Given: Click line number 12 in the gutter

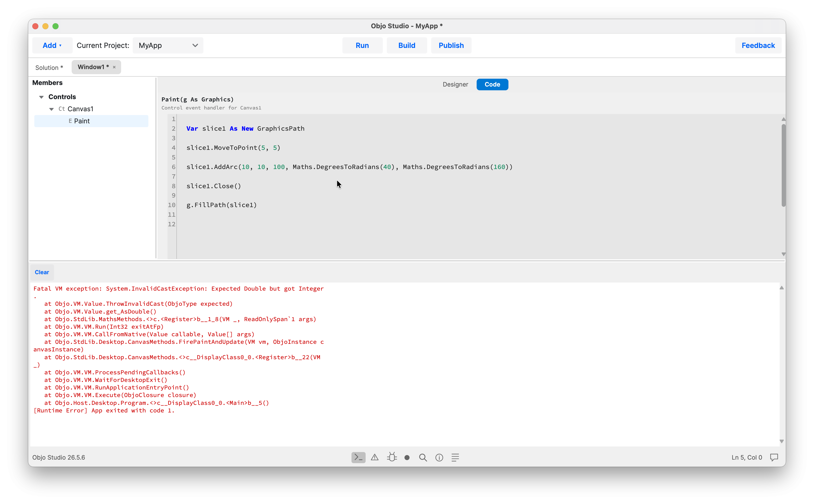Looking at the screenshot, I should [x=172, y=224].
